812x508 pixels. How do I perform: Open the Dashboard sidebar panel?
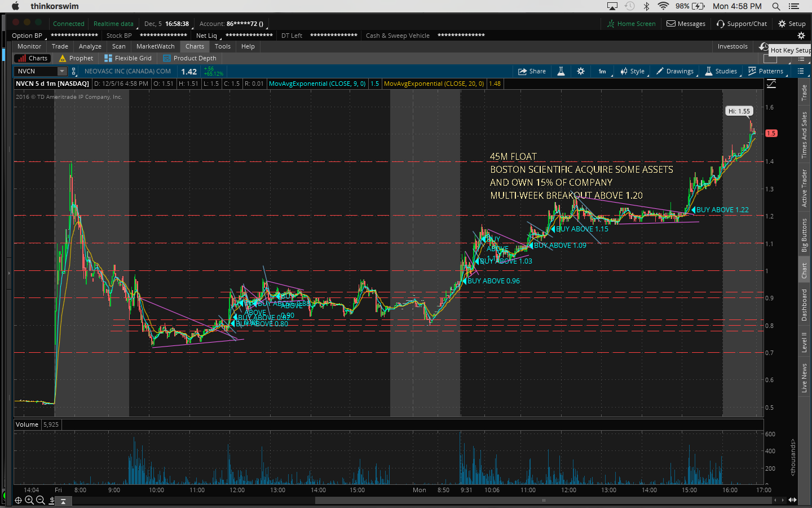pos(804,305)
